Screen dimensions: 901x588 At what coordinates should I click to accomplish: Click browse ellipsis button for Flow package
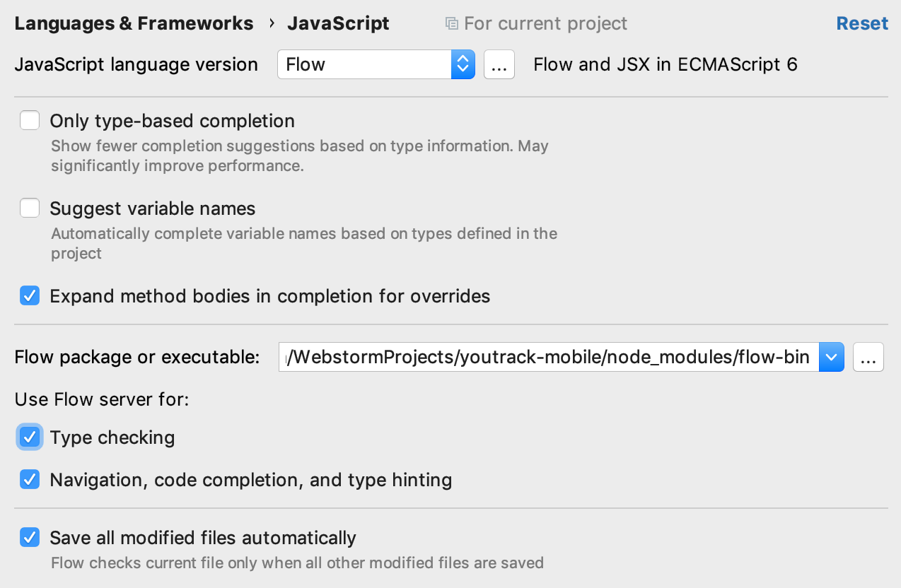click(868, 358)
